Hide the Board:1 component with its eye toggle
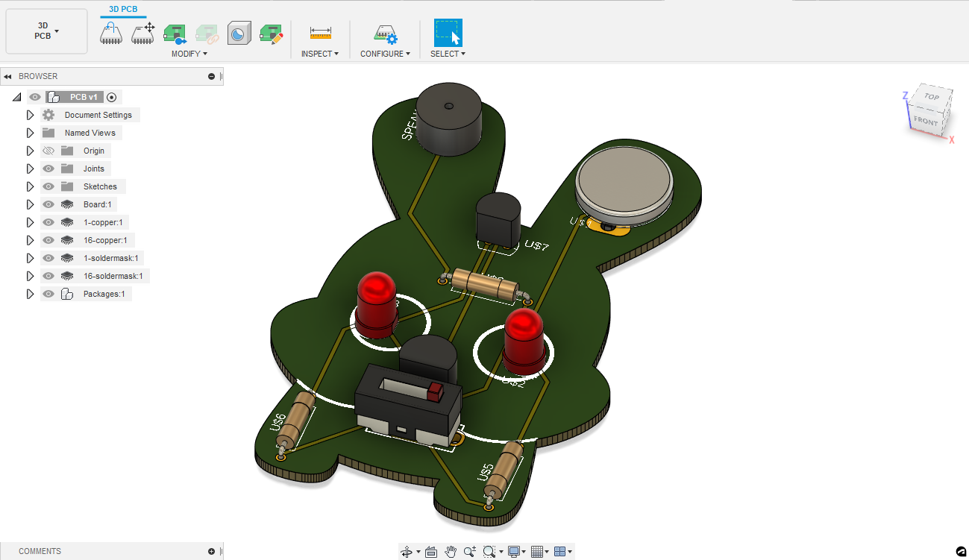Screen dimensions: 969x560 [x=48, y=204]
